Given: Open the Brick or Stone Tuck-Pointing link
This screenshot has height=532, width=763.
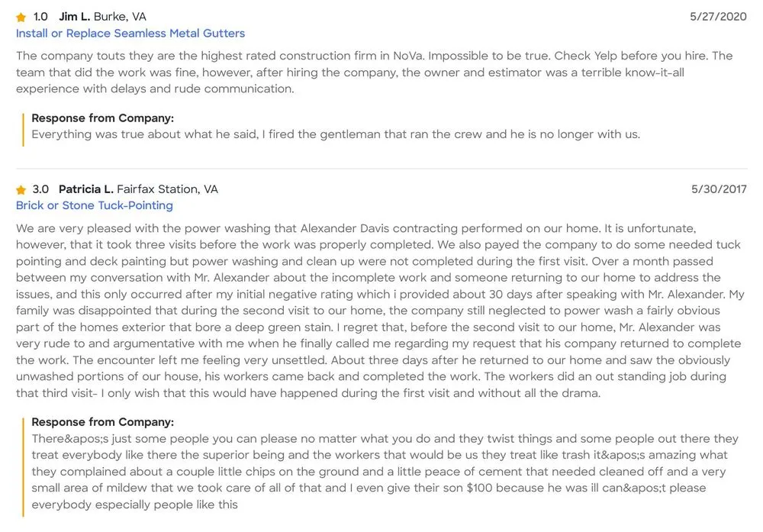Looking at the screenshot, I should (x=95, y=205).
